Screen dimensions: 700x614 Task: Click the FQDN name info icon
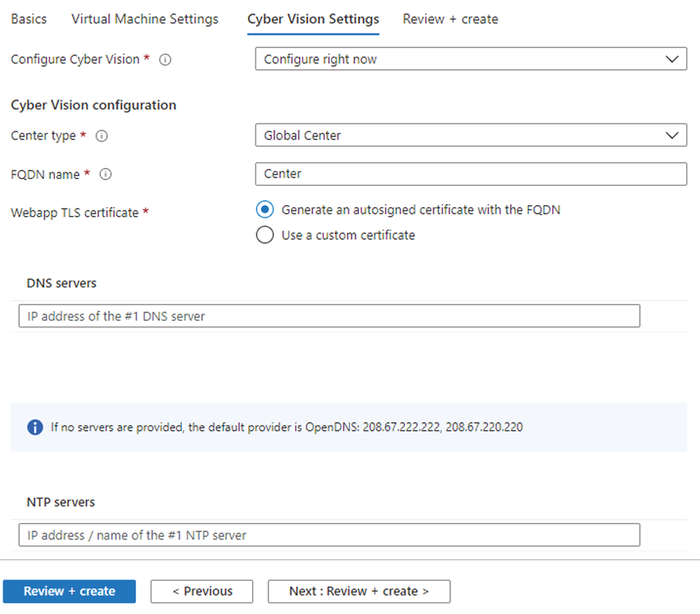(x=105, y=175)
